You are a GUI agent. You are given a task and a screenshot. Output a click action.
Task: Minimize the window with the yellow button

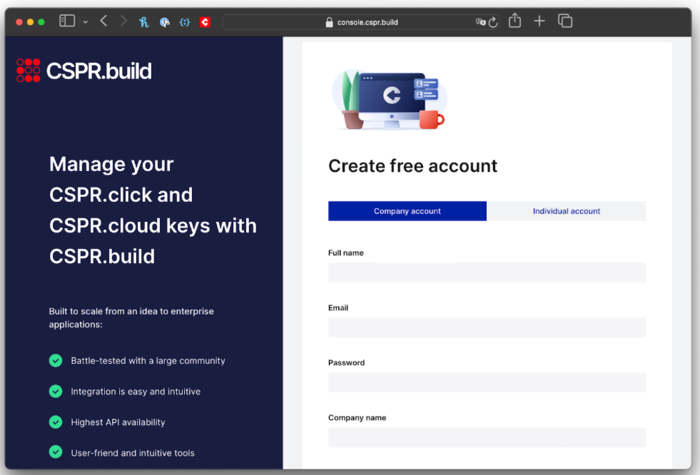[30, 22]
